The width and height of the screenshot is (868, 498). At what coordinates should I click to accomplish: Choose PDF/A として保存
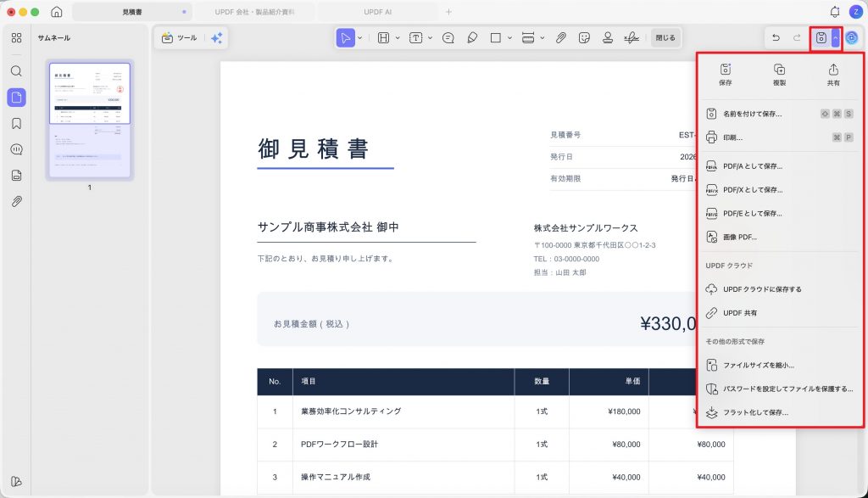780,166
